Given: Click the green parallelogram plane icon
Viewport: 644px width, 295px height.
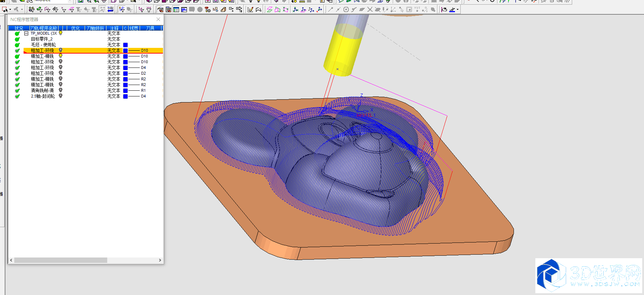Looking at the screenshot, I should (269, 9).
